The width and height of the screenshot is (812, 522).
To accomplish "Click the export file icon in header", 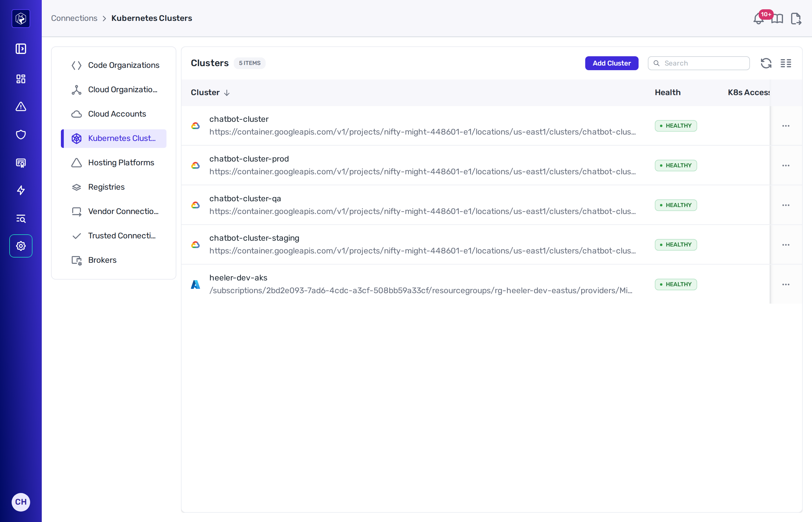I will [x=796, y=19].
